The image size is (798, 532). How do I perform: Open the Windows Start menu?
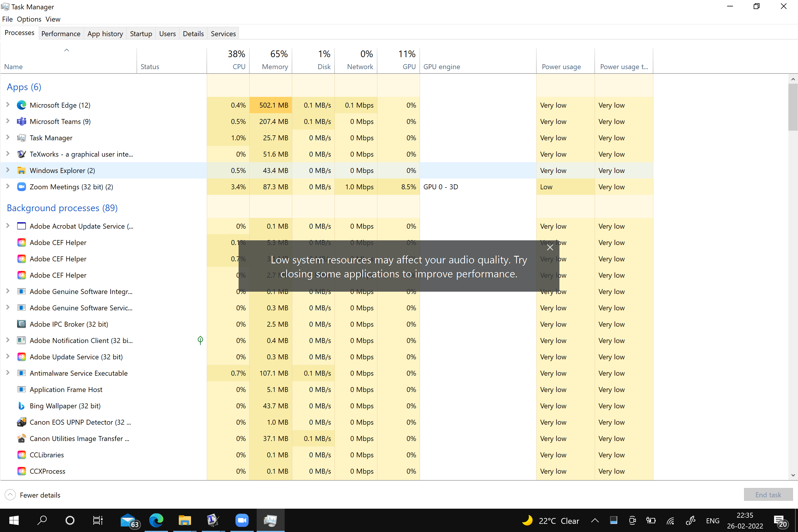click(x=14, y=520)
